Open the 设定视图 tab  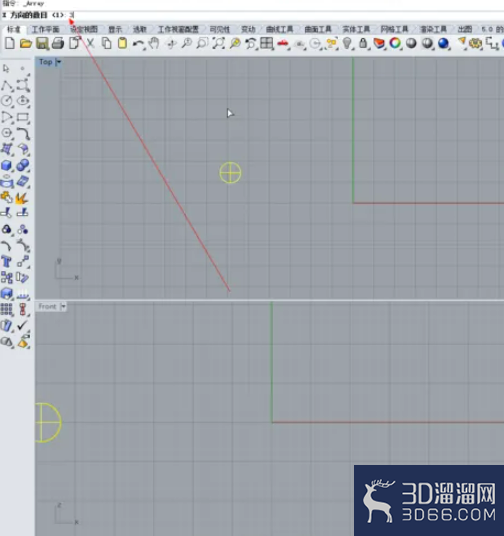84,29
